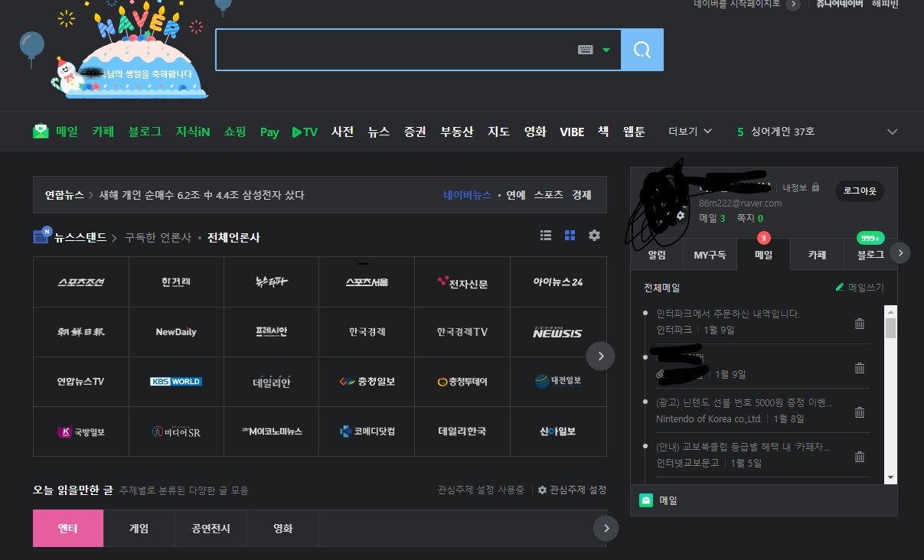Open 지식iN service
The height and width of the screenshot is (560, 924).
[x=193, y=132]
